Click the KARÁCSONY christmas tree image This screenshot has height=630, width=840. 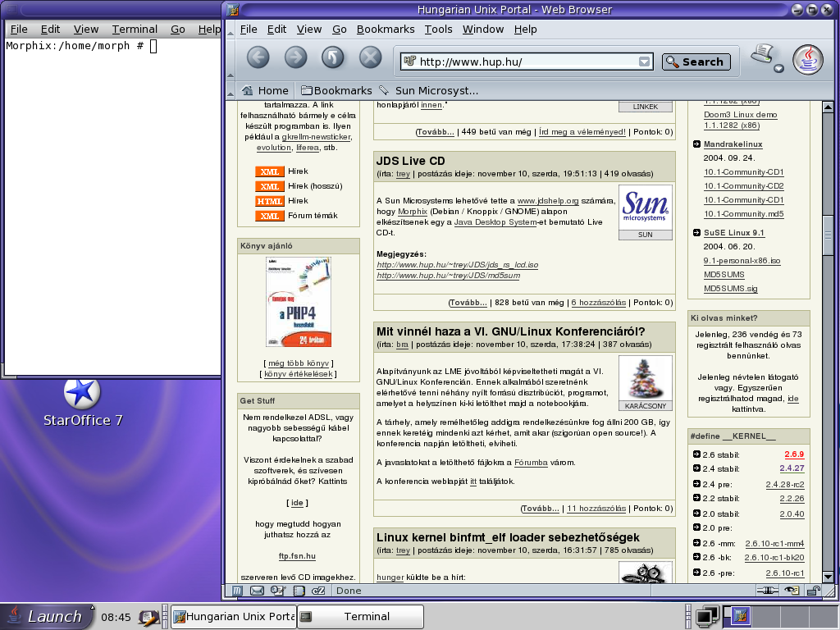click(x=645, y=377)
